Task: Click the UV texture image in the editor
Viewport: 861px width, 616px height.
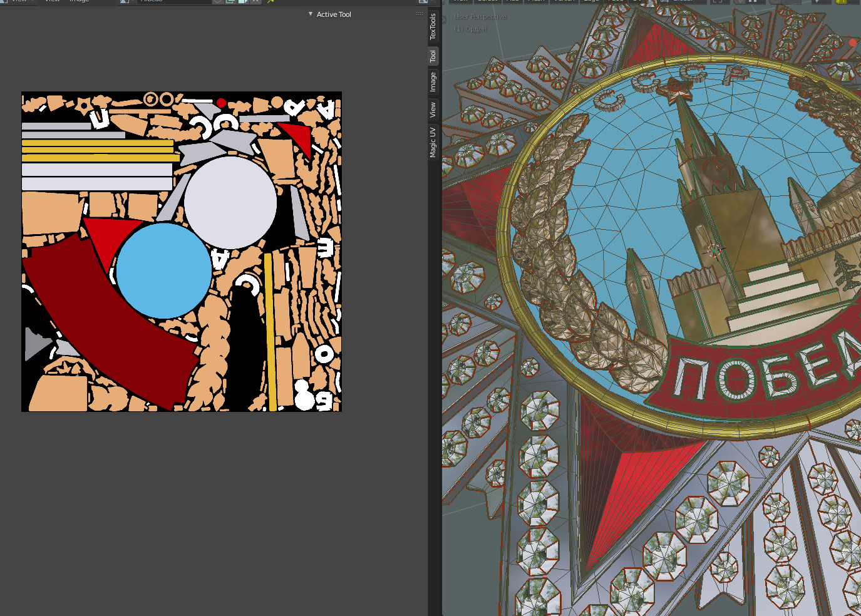Action: (x=182, y=252)
